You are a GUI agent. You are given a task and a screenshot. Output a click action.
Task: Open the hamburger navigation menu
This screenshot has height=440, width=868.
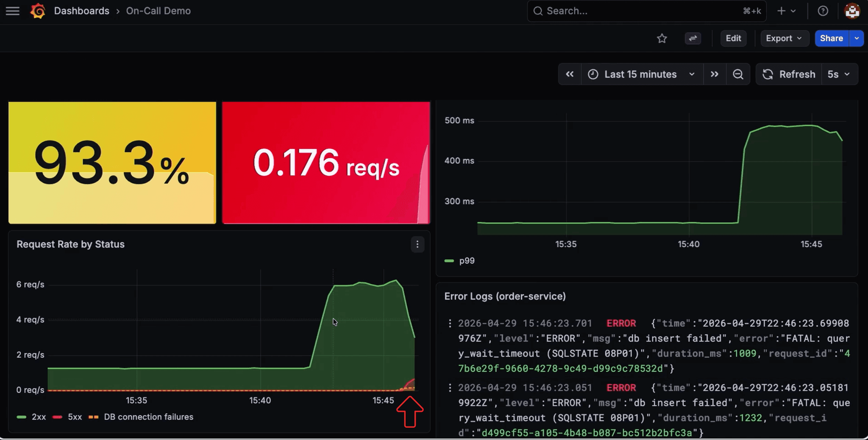13,11
